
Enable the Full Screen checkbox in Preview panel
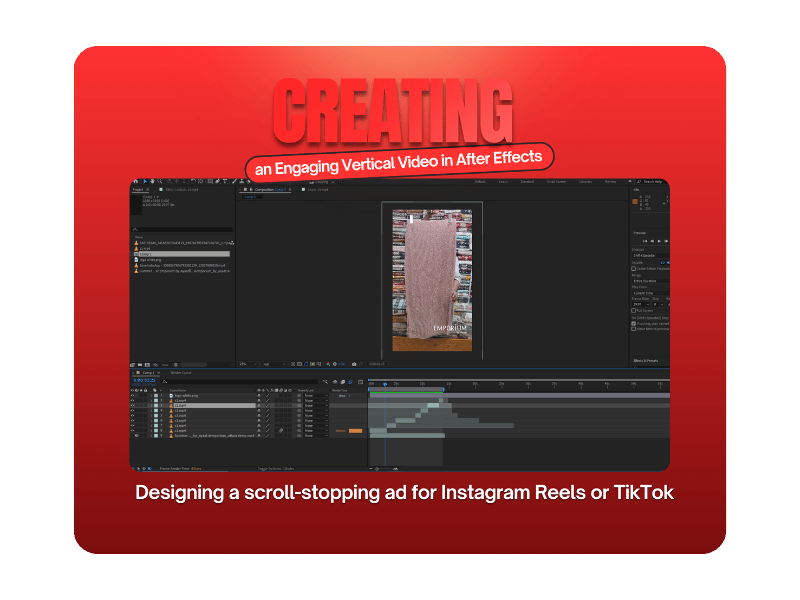(633, 311)
